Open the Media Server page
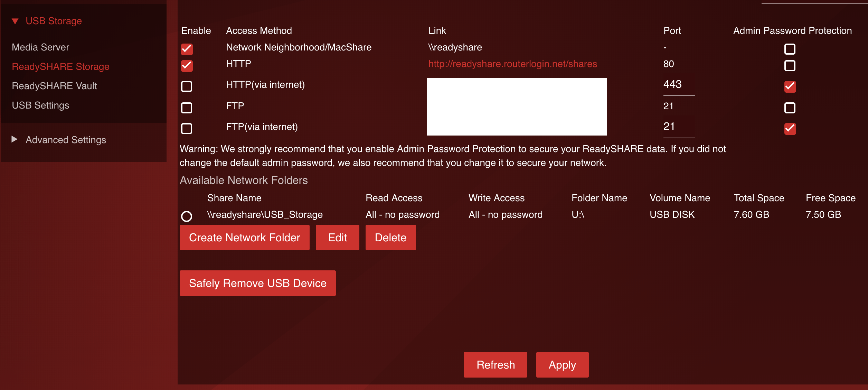Viewport: 868px width, 390px height. pyautogui.click(x=40, y=47)
